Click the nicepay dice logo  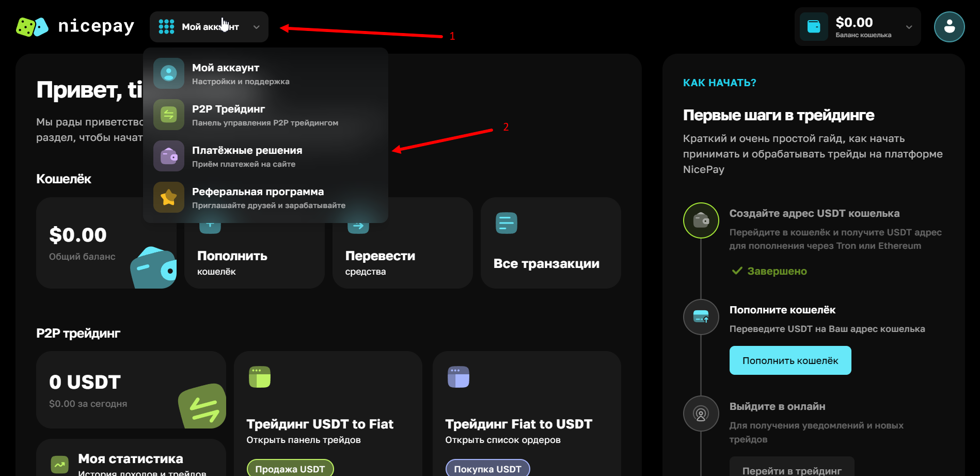[x=32, y=27]
